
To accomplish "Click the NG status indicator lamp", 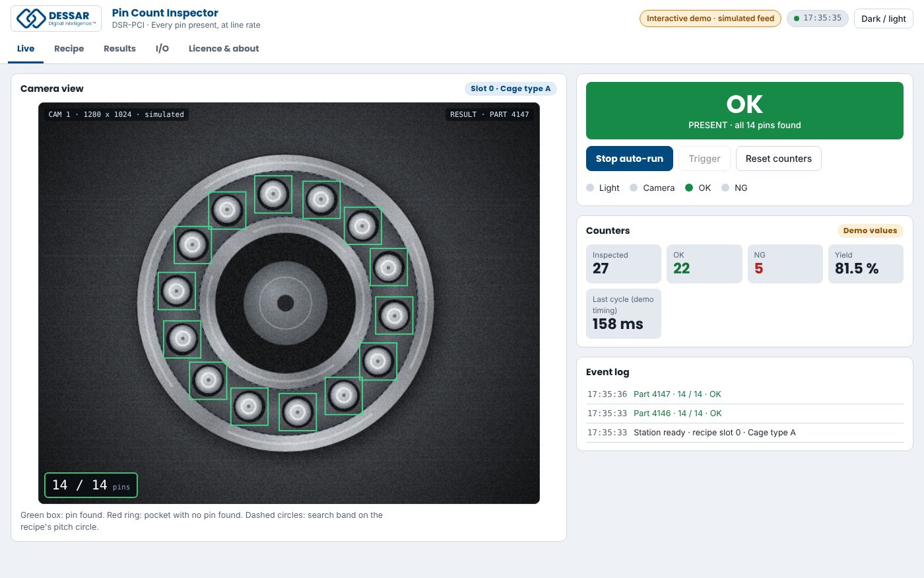I will 725,188.
